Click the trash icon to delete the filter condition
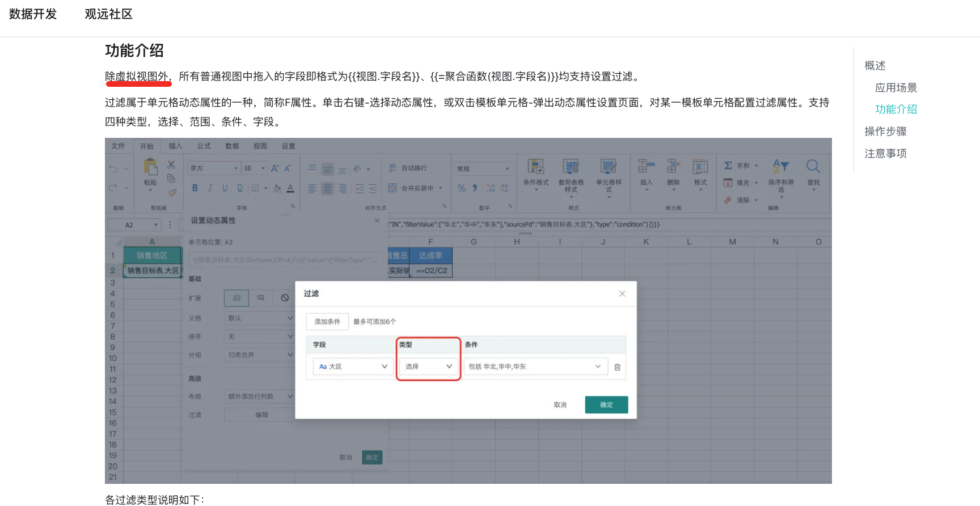This screenshot has width=980, height=506. pos(617,367)
